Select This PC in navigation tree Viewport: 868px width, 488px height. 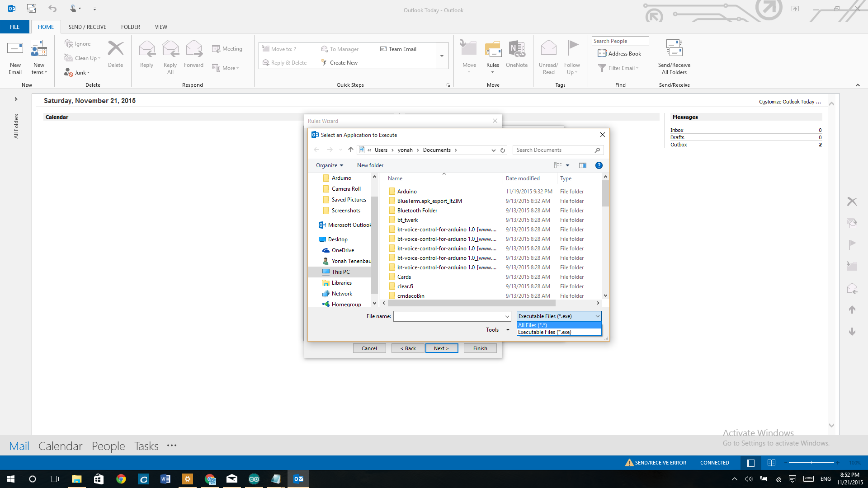click(x=340, y=272)
